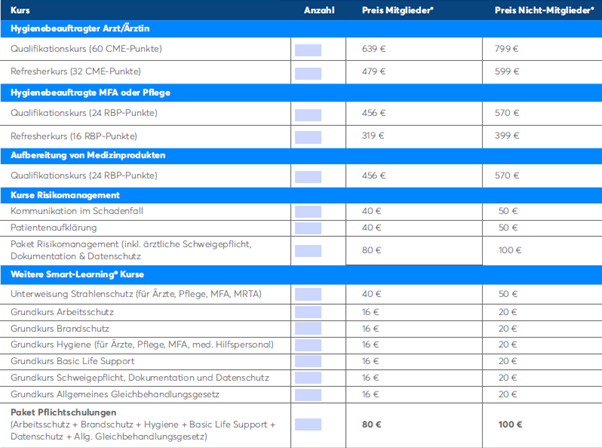Click member price '479 €'
This screenshot has height=448, width=602.
click(374, 71)
